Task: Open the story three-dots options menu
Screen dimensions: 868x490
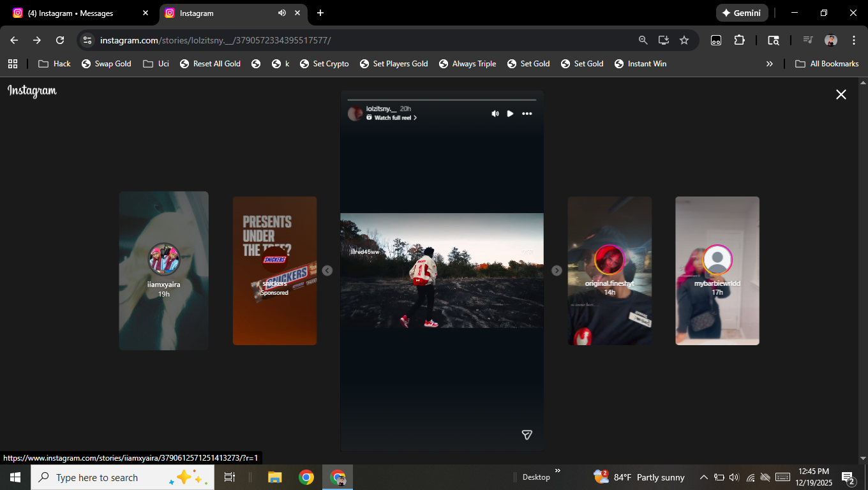Action: [527, 114]
